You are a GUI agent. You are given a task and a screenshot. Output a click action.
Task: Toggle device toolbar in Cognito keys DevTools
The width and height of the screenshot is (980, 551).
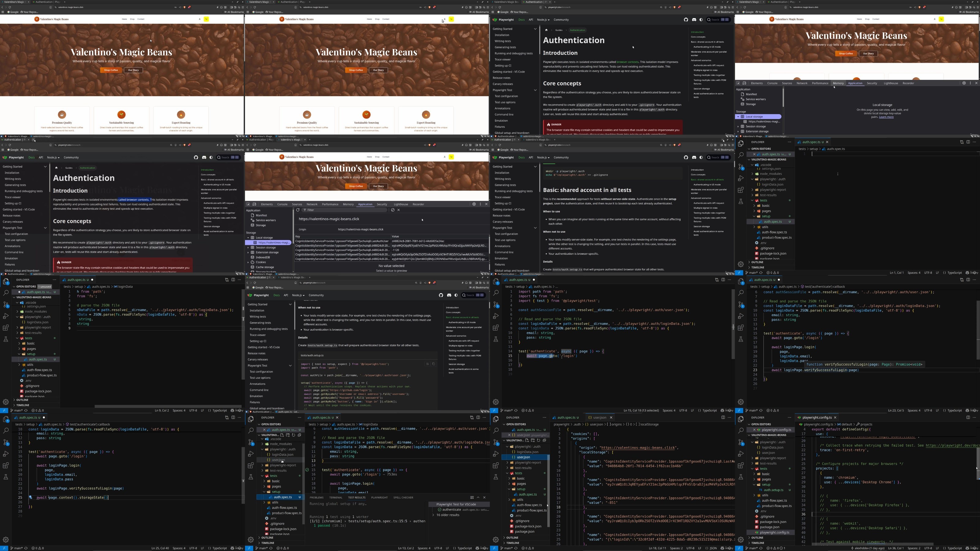pos(254,204)
